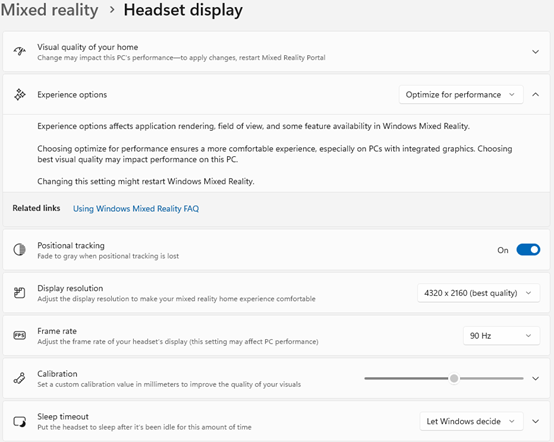Go back to Mixed reality breadcrumb

(49, 10)
